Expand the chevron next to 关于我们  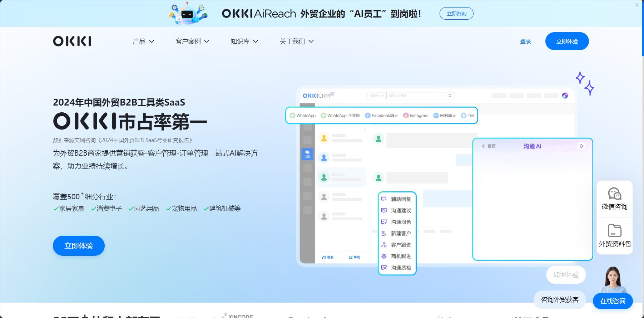click(311, 41)
